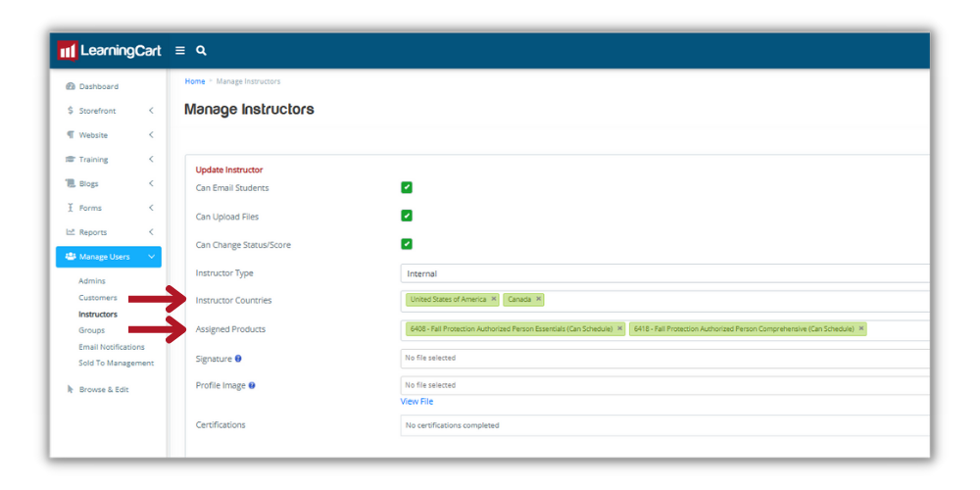Go to Home breadcrumb link
The width and height of the screenshot is (980, 490).
tap(194, 81)
